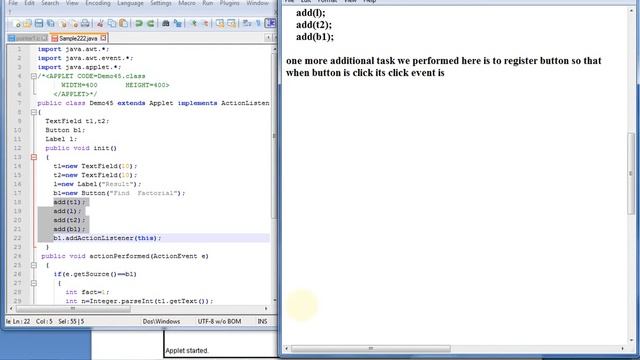640x360 pixels.
Task: Click the Save toolbar icon
Action: click(39, 24)
